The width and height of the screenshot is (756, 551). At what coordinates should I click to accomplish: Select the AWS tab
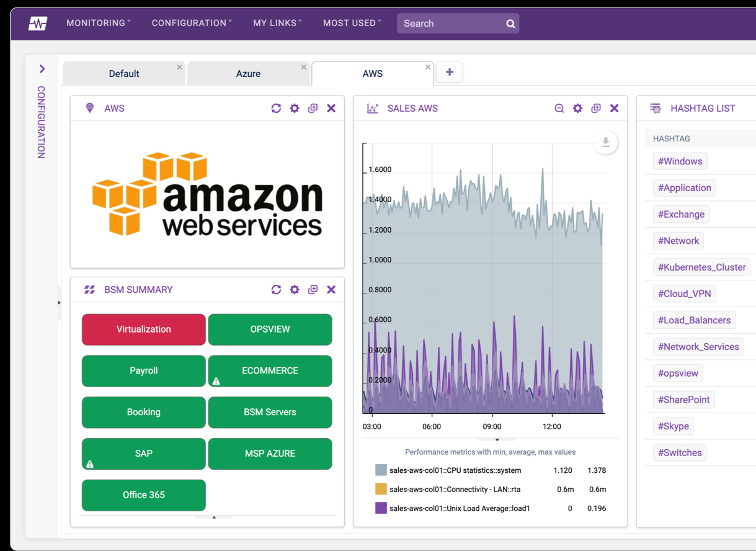tap(372, 73)
